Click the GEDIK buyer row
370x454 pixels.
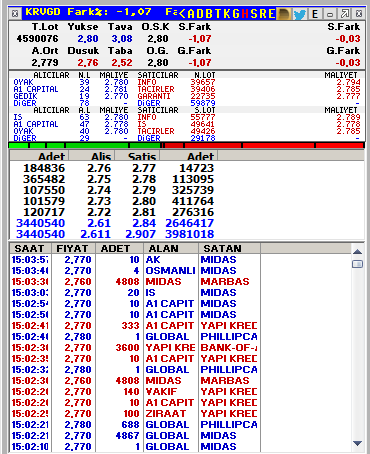pyautogui.click(x=71, y=96)
